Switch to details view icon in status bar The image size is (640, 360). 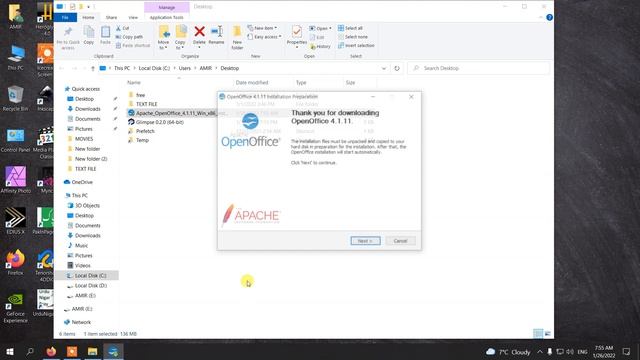coord(538,334)
